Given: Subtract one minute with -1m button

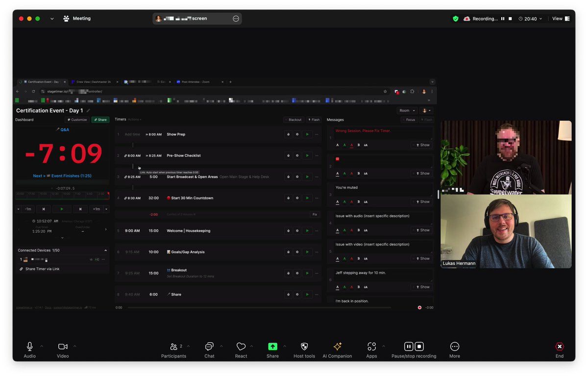Looking at the screenshot, I should (28, 209).
